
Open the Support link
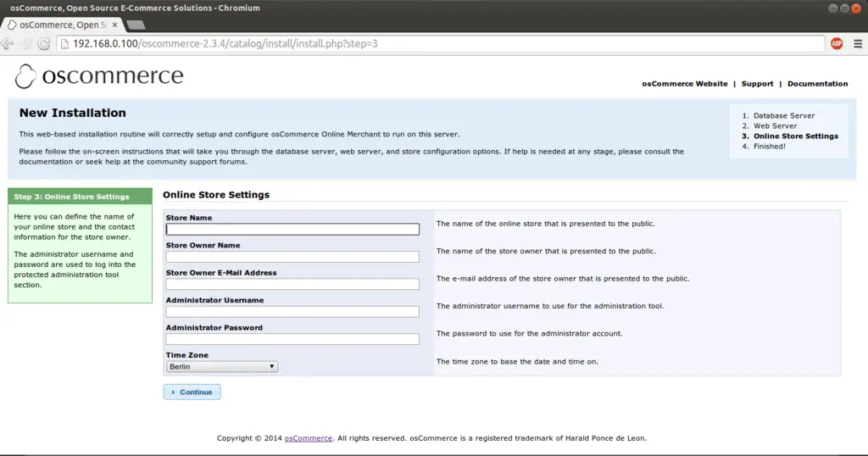click(757, 84)
